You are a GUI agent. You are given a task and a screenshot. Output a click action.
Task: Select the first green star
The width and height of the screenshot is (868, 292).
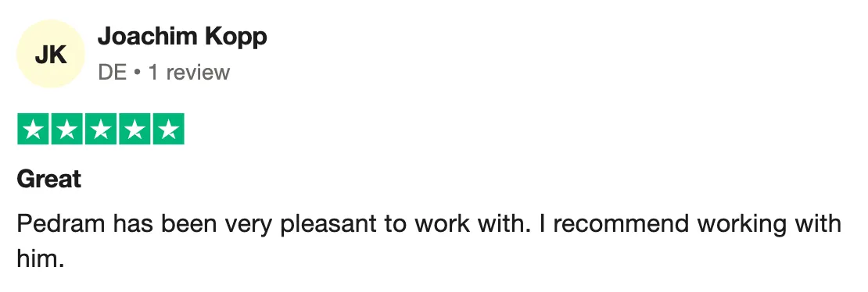(x=33, y=129)
